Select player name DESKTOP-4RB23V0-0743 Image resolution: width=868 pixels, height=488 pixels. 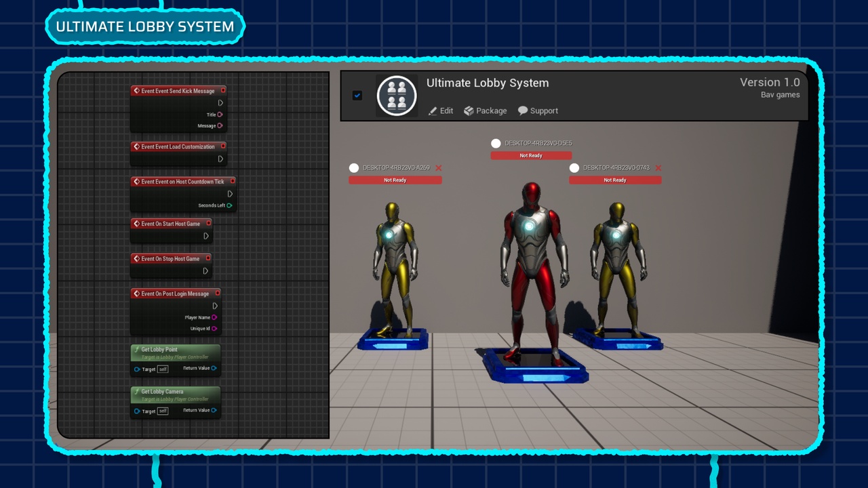[616, 168]
